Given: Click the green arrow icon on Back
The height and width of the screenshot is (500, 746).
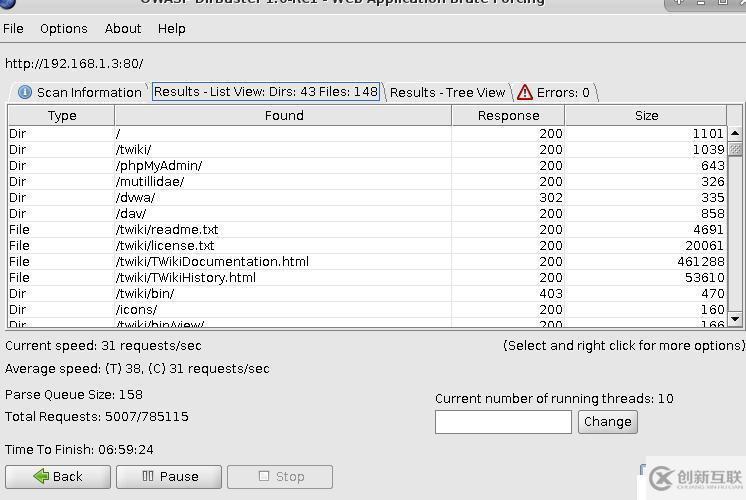Looking at the screenshot, I should [41, 476].
